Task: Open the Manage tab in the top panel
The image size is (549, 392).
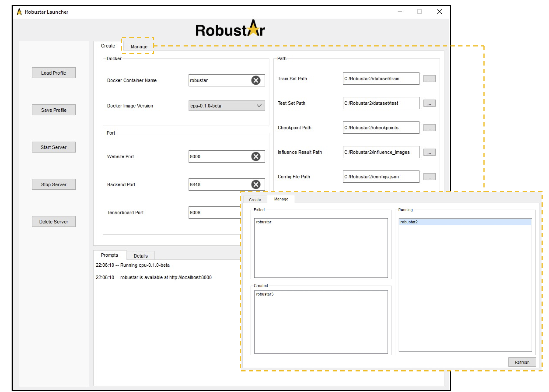Action: 139,47
